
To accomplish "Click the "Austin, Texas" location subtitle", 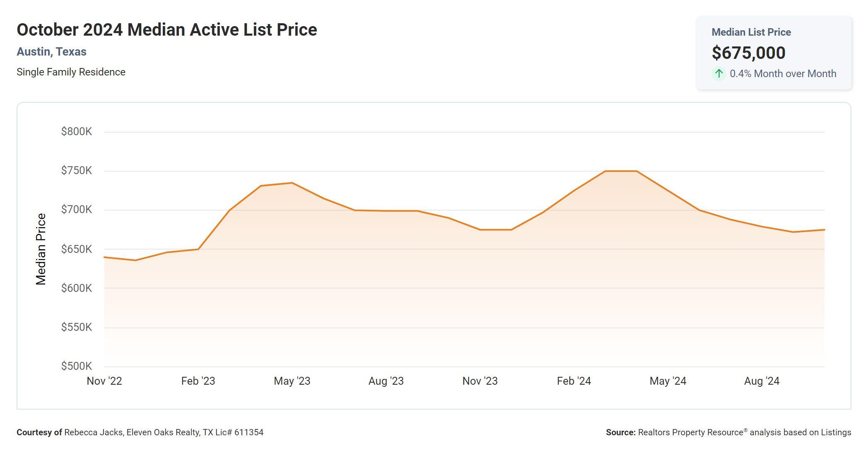I will click(x=51, y=52).
